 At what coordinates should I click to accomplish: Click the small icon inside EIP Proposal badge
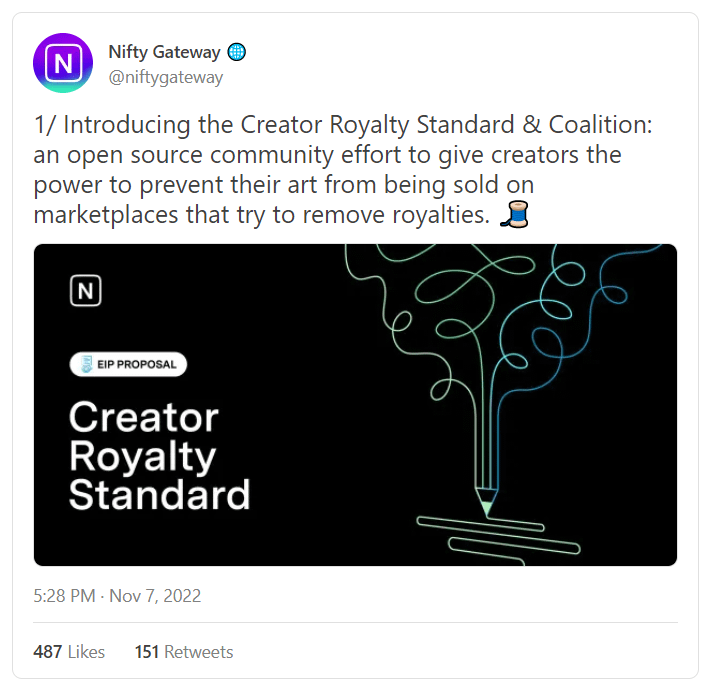tap(87, 364)
